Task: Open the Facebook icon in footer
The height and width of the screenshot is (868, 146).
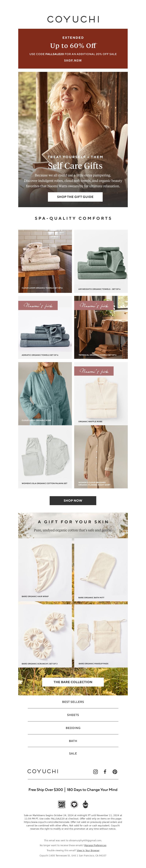Action: click(x=105, y=772)
